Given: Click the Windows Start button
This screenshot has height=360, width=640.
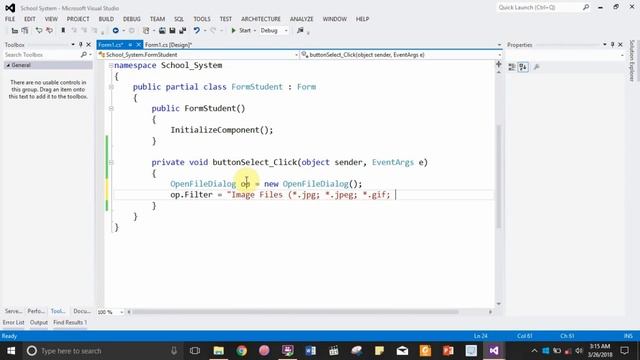Looking at the screenshot, I should pyautogui.click(x=11, y=351).
